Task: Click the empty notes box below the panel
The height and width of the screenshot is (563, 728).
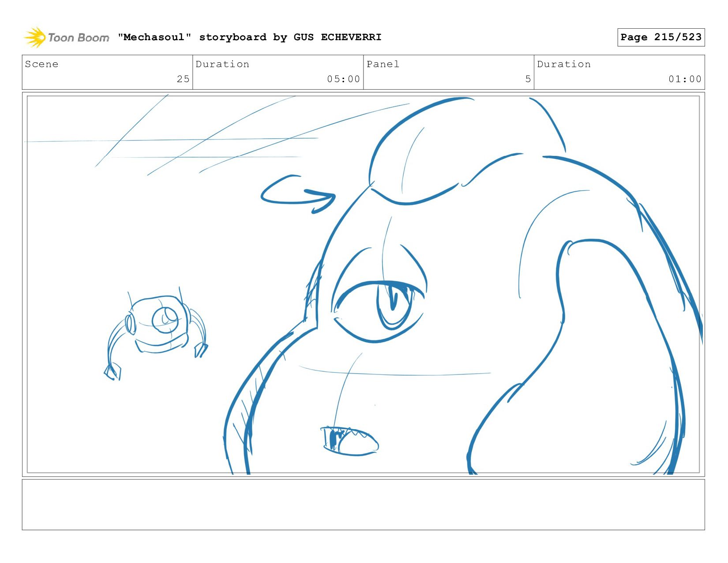Action: 363,505
